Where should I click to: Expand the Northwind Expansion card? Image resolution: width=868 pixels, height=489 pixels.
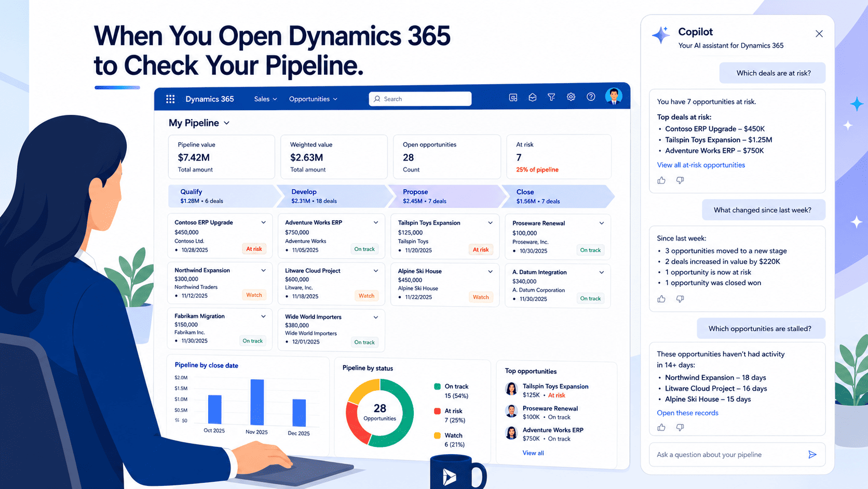point(263,270)
